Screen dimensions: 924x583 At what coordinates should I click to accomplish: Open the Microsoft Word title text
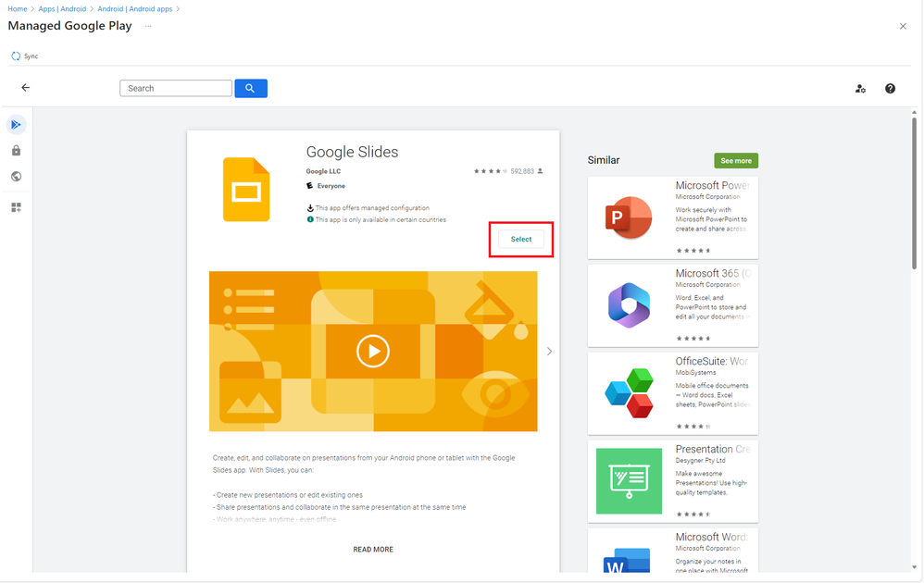click(x=711, y=537)
